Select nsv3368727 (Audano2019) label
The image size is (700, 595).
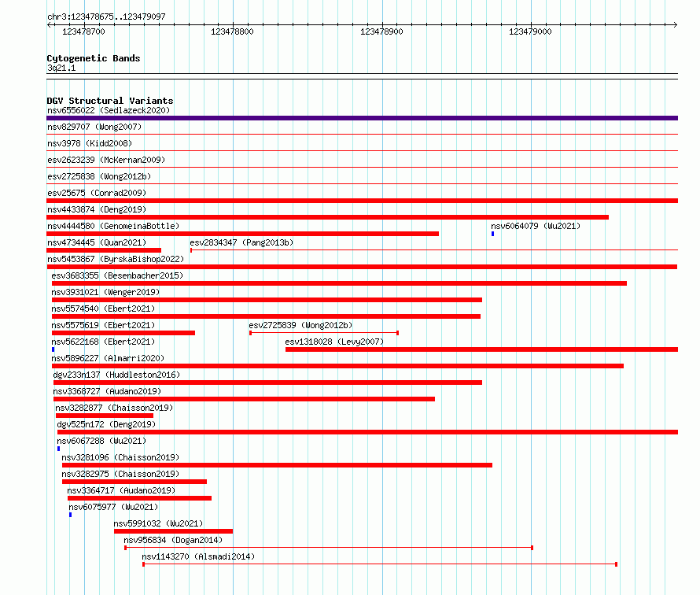[x=107, y=391]
